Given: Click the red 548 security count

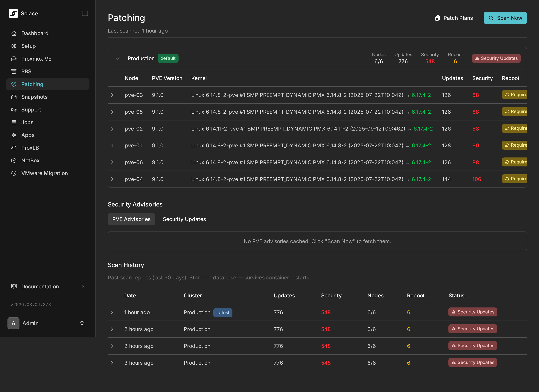Looking at the screenshot, I should click(x=430, y=61).
